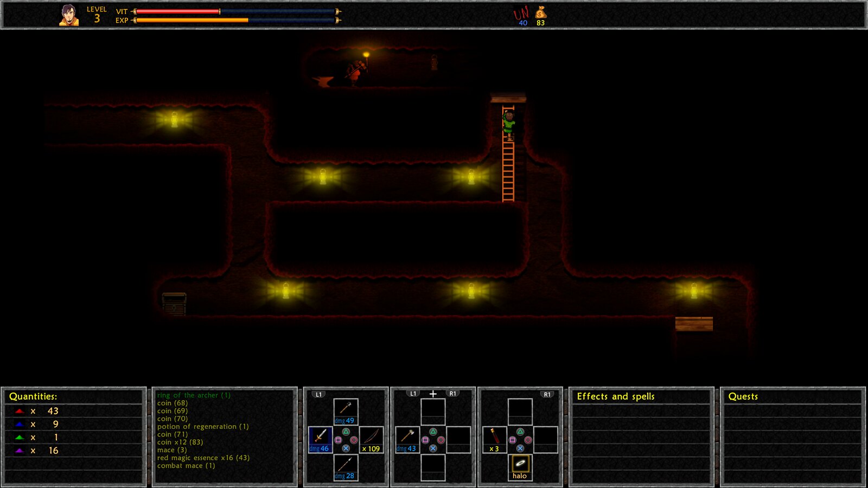Viewport: 868px width, 488px height.
Task: Click the red UN rune icon
Action: pyautogui.click(x=521, y=13)
